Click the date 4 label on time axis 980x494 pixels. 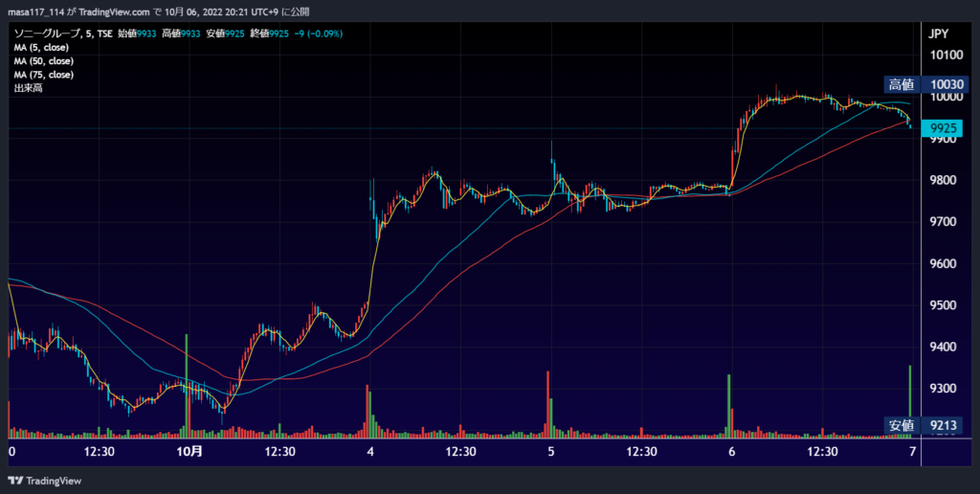pyautogui.click(x=370, y=452)
